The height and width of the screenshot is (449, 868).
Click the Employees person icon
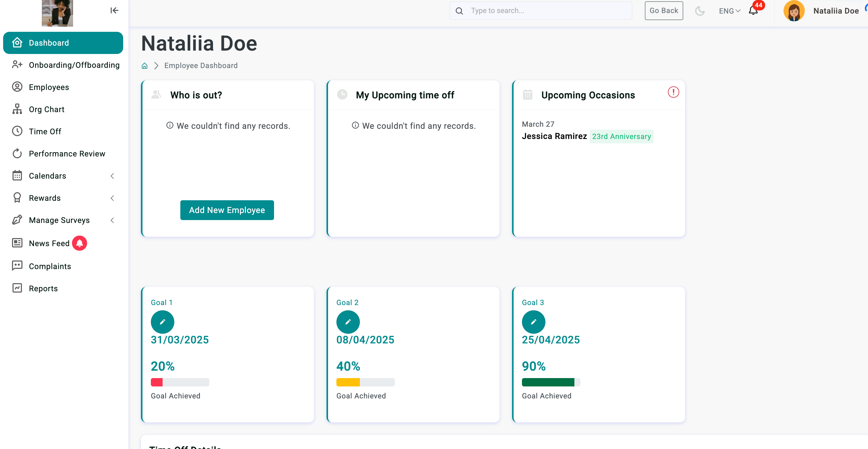click(17, 87)
